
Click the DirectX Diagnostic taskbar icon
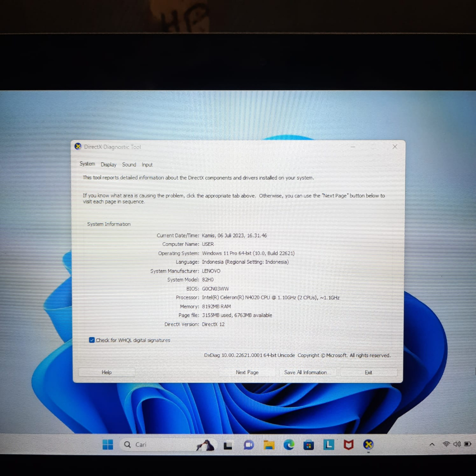point(368,445)
